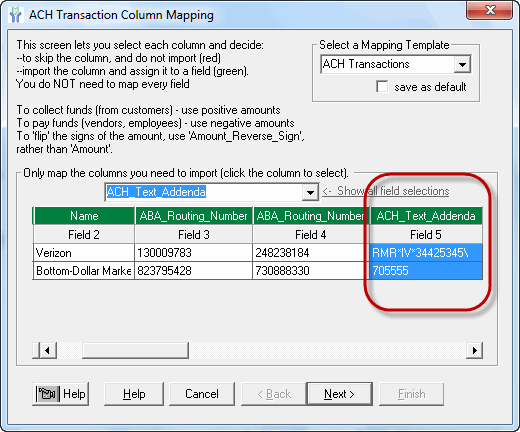Click the horizontal scrollbar thumb
The height and width of the screenshot is (432, 520).
coord(135,350)
